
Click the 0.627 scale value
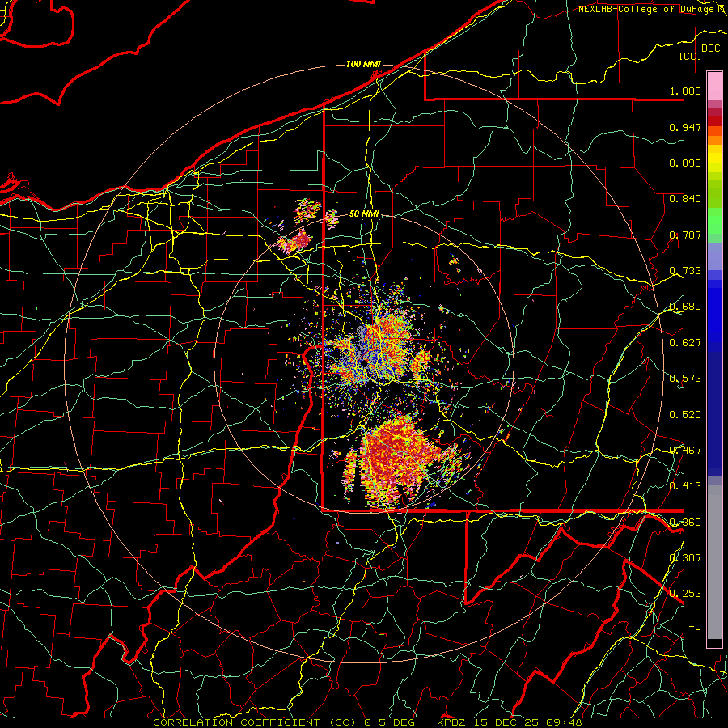[x=685, y=343]
